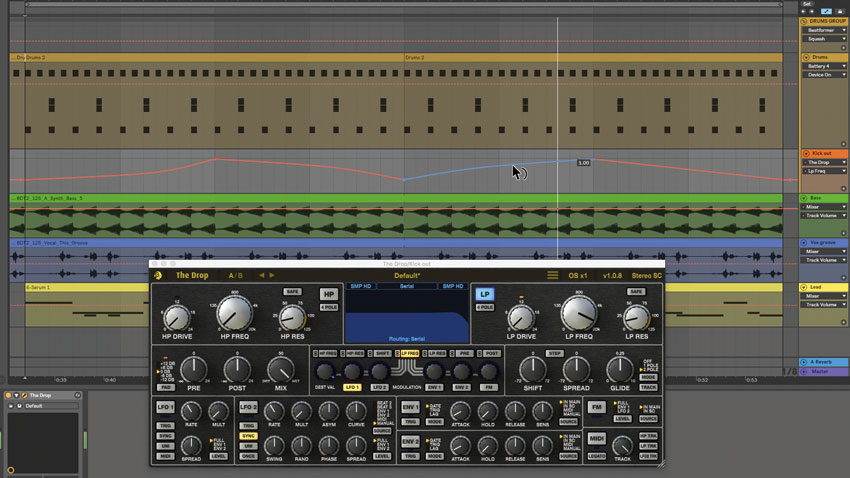The height and width of the screenshot is (478, 850).
Task: Select the HP RES modulation destination tab
Action: (355, 353)
